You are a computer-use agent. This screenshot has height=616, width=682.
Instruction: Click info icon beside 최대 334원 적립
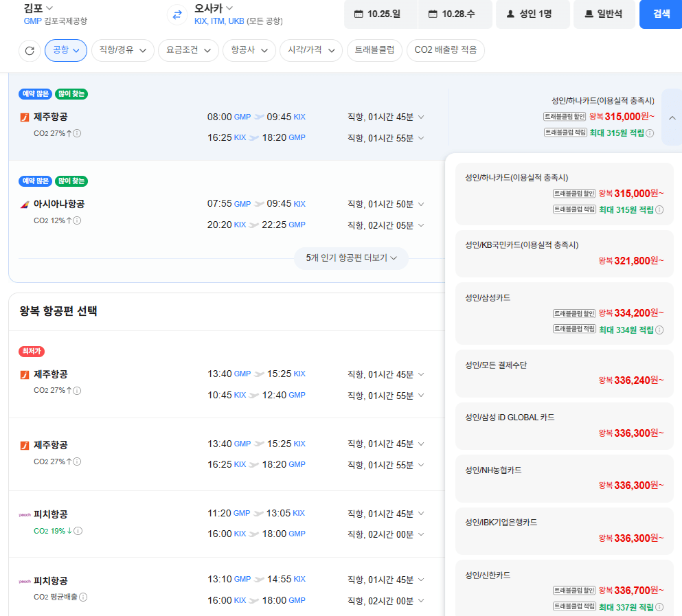pyautogui.click(x=659, y=330)
